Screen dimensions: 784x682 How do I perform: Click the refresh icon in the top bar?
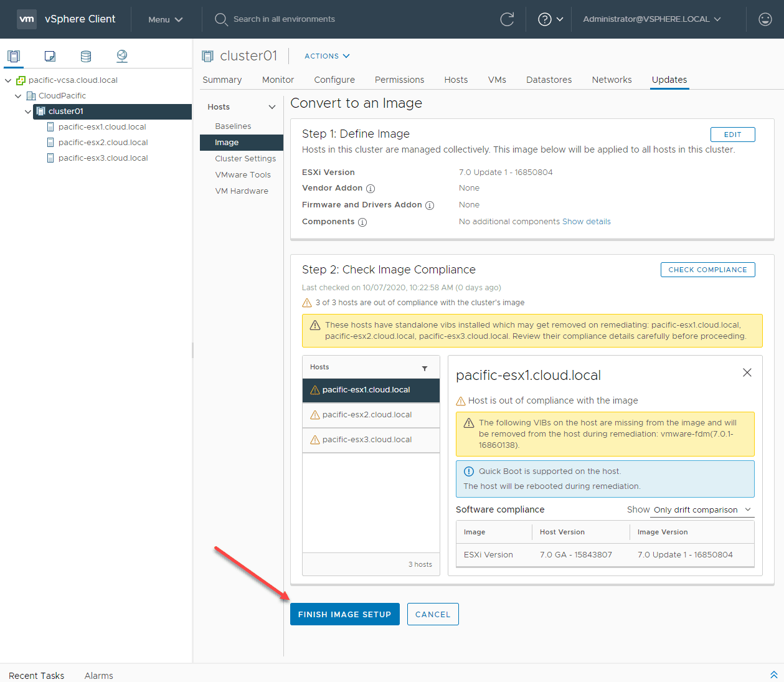point(507,19)
